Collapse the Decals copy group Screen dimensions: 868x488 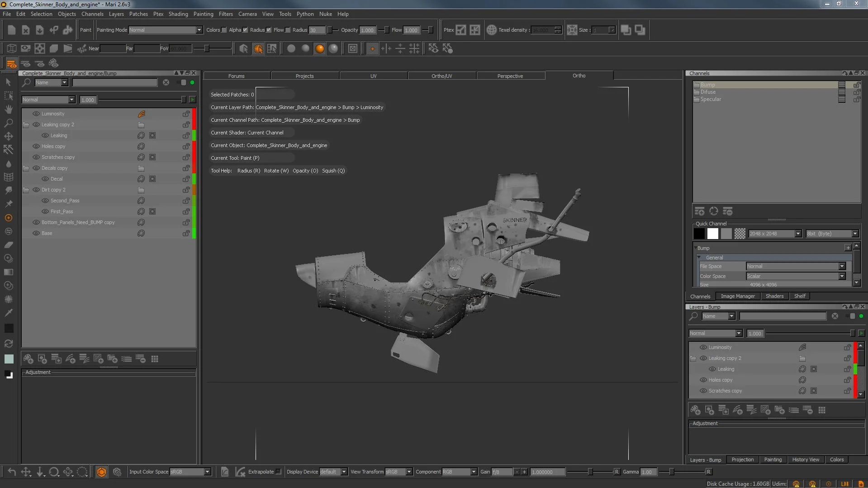[x=26, y=168]
